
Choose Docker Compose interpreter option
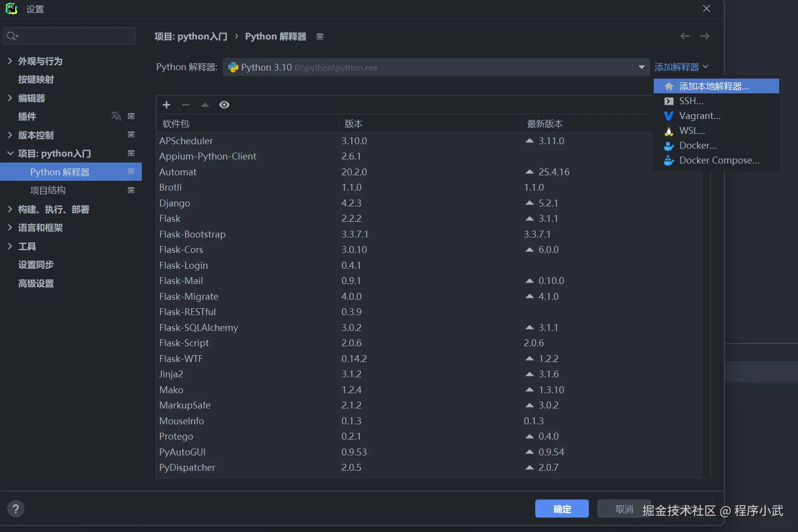point(716,160)
